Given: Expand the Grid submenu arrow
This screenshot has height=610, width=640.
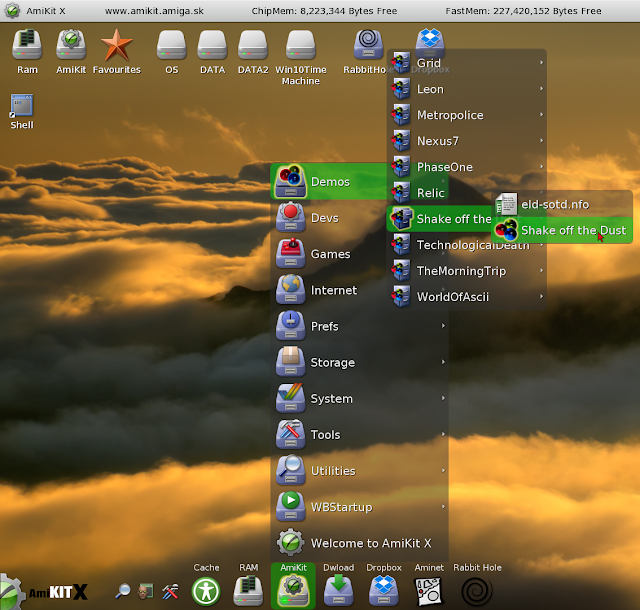Looking at the screenshot, I should (x=541, y=62).
